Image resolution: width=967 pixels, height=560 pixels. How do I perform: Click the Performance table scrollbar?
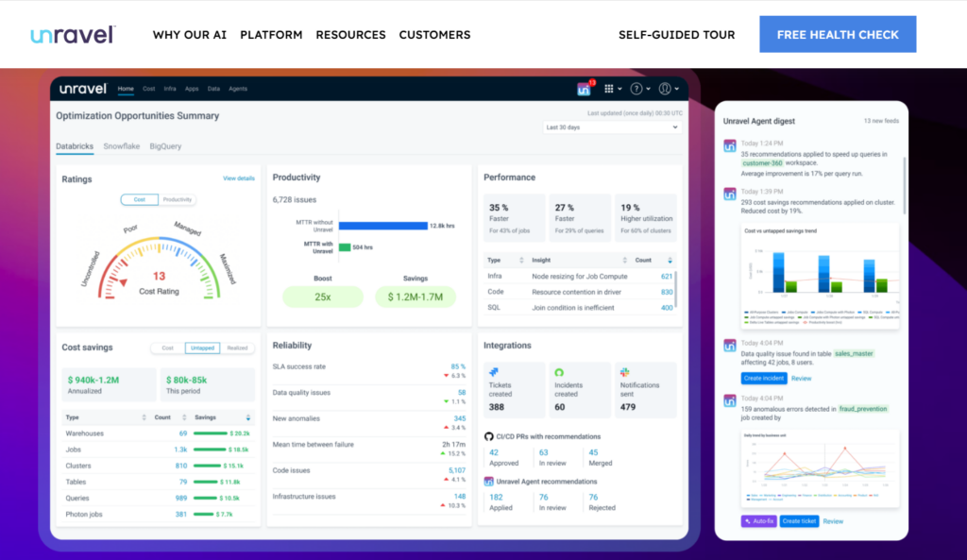coord(676,288)
